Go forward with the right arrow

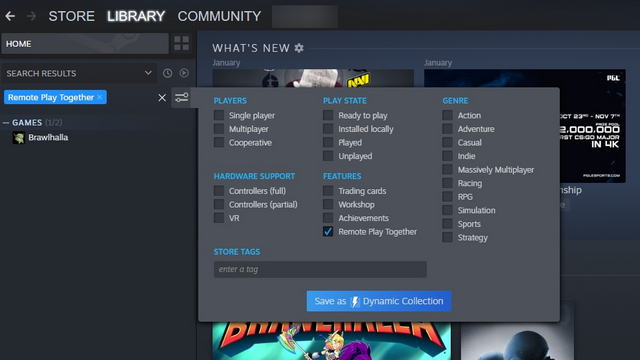(x=31, y=16)
